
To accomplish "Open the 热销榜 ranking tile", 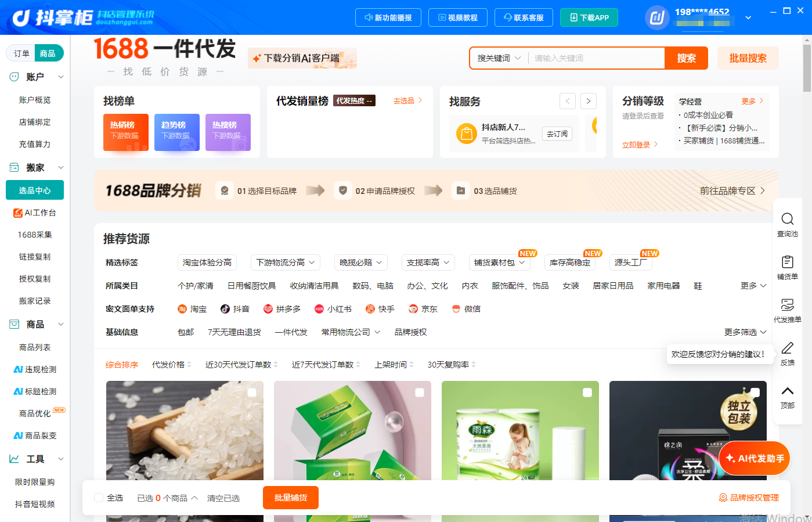I will (126, 132).
